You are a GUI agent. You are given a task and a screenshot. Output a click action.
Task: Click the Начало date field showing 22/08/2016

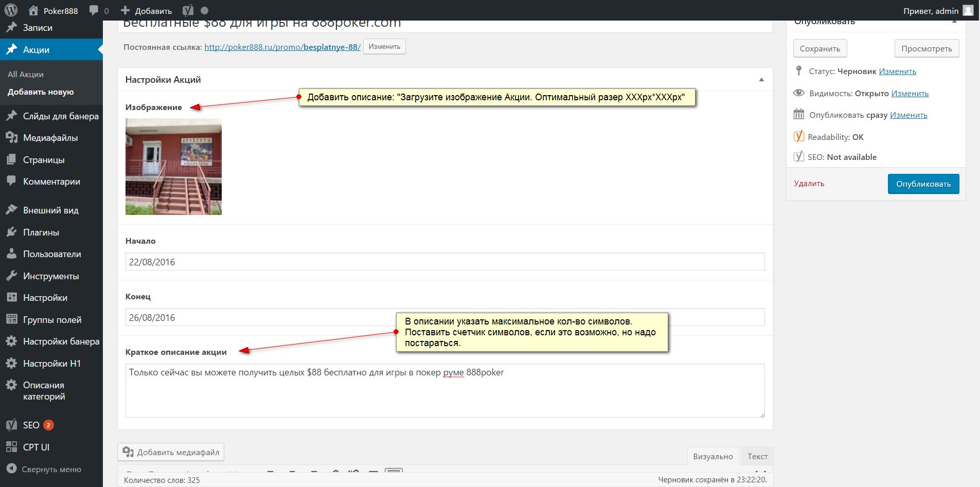tap(445, 262)
